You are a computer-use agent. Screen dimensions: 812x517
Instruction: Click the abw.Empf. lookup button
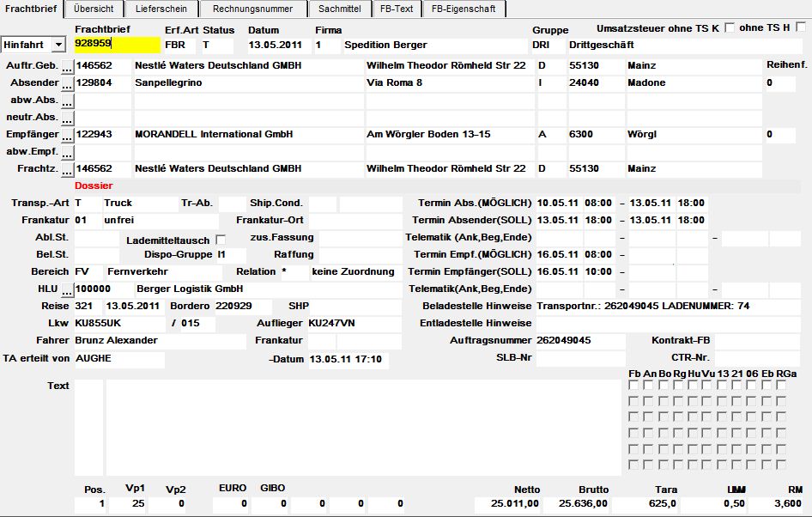[x=67, y=152]
